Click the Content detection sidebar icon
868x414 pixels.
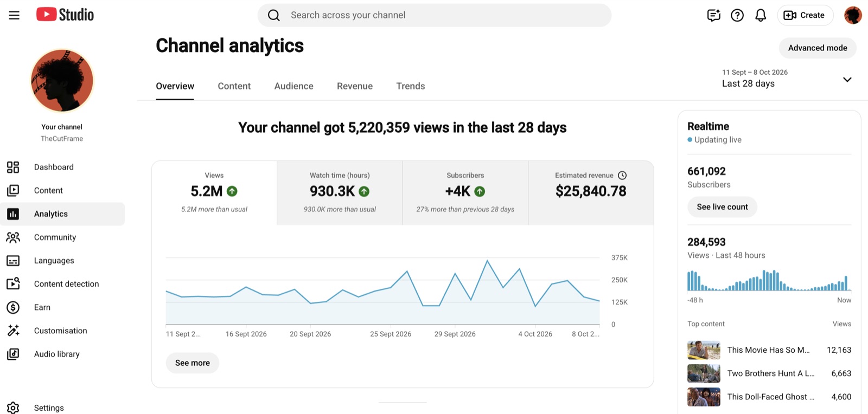(13, 284)
